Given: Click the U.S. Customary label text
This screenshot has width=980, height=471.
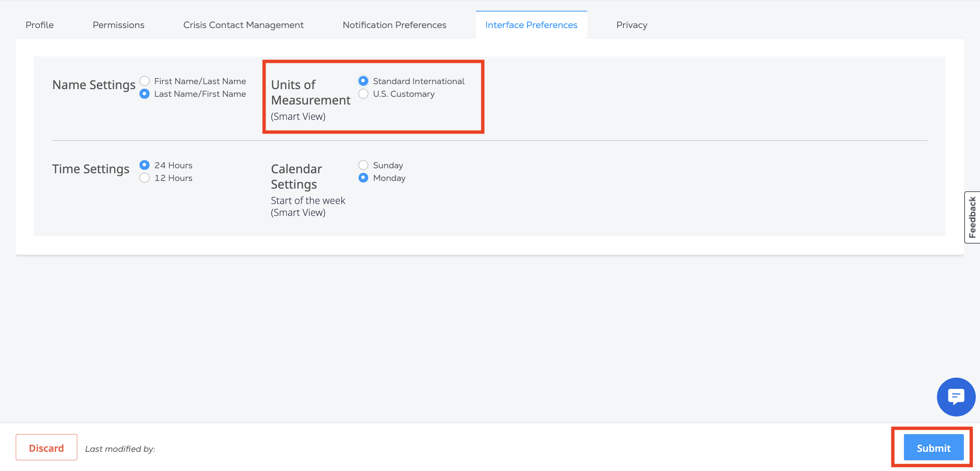Looking at the screenshot, I should (x=404, y=94).
